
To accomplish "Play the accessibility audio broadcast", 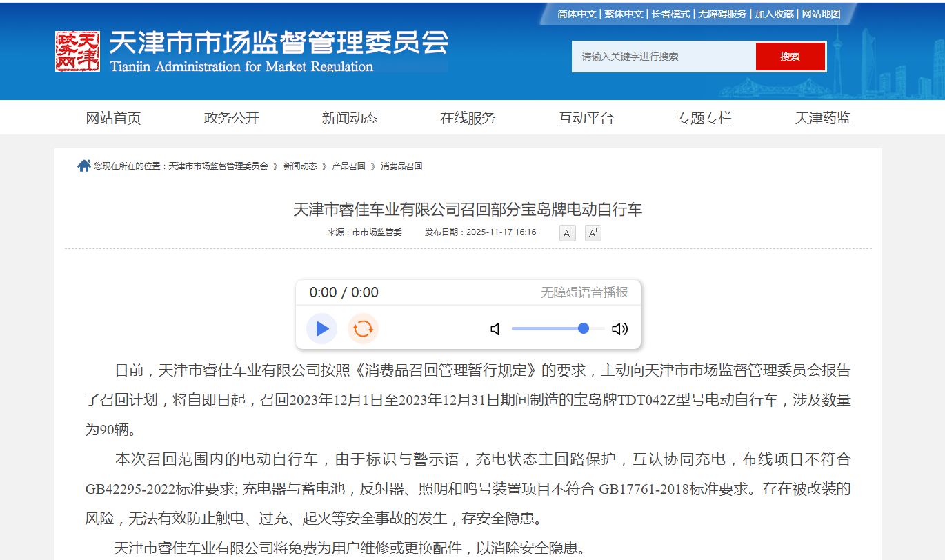I will click(321, 329).
